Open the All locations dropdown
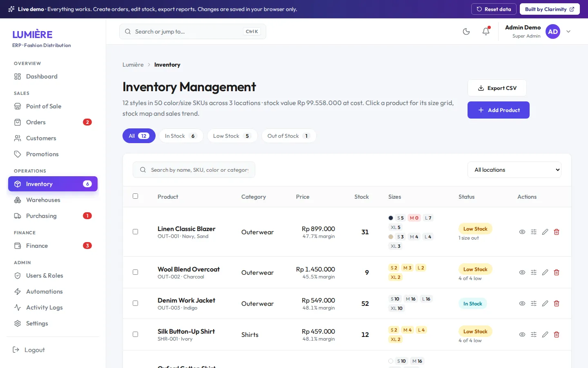 514,170
